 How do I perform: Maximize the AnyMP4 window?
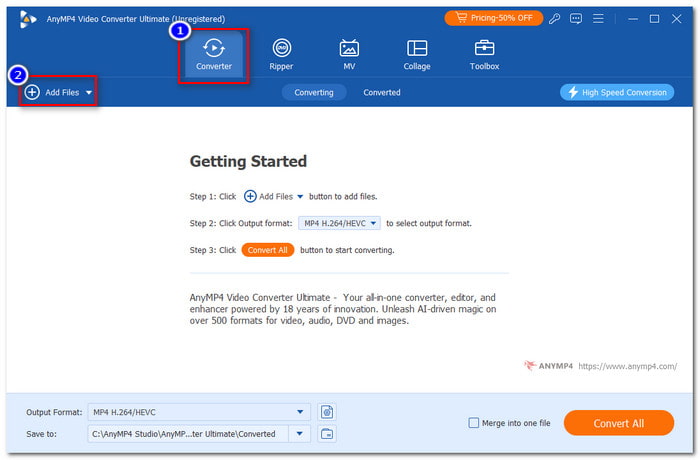pyautogui.click(x=654, y=19)
